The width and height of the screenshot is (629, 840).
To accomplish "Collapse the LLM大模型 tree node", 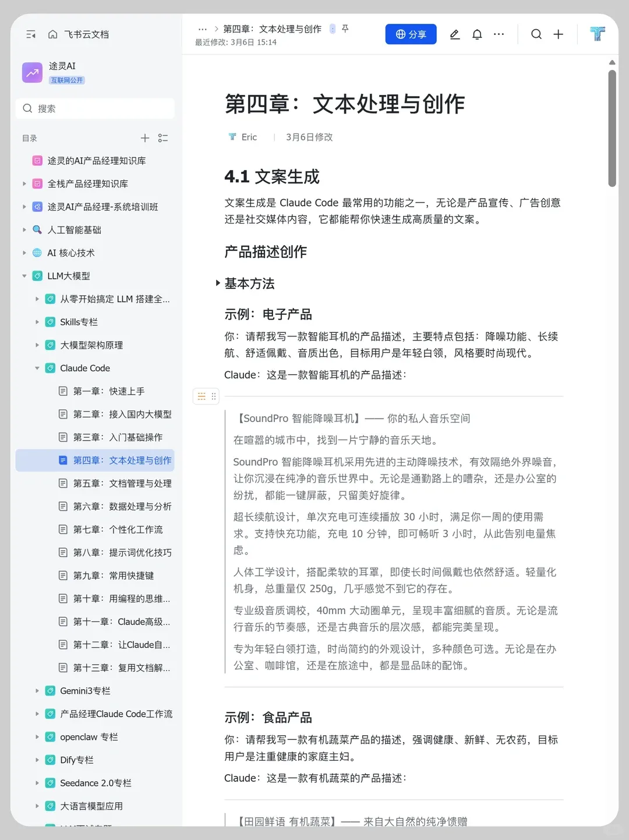I will tap(24, 276).
